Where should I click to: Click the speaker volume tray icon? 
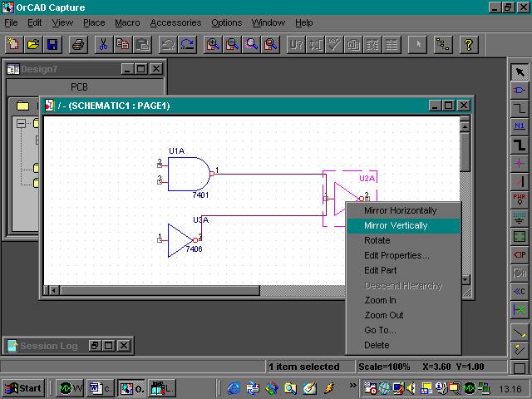coord(411,388)
